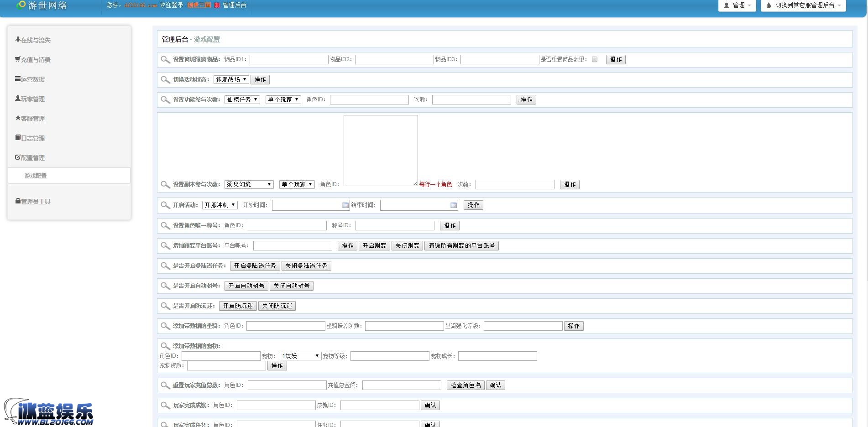Screen dimensions: 868x427
Task: Click magnifier icon beside 设置商城限购物品
Action: tap(165, 60)
